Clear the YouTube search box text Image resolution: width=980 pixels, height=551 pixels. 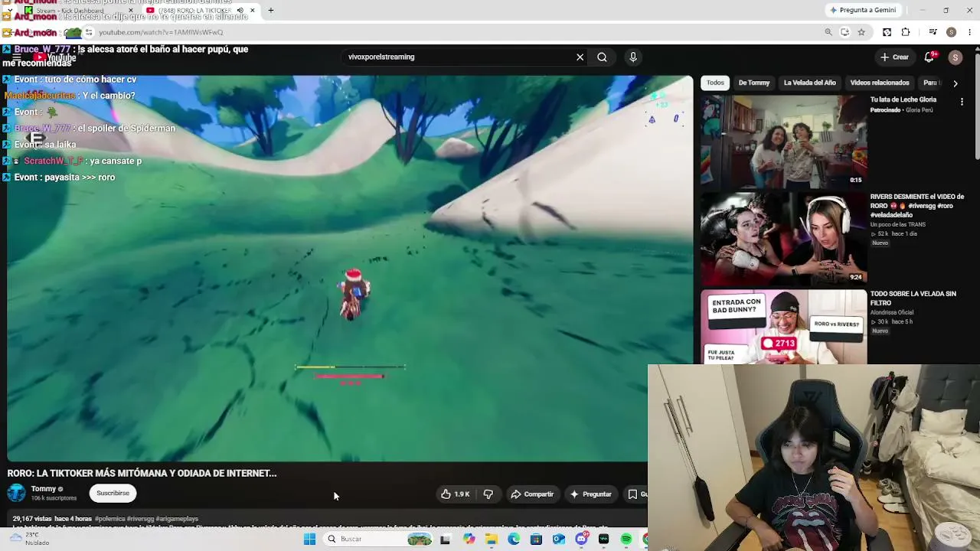pos(580,57)
